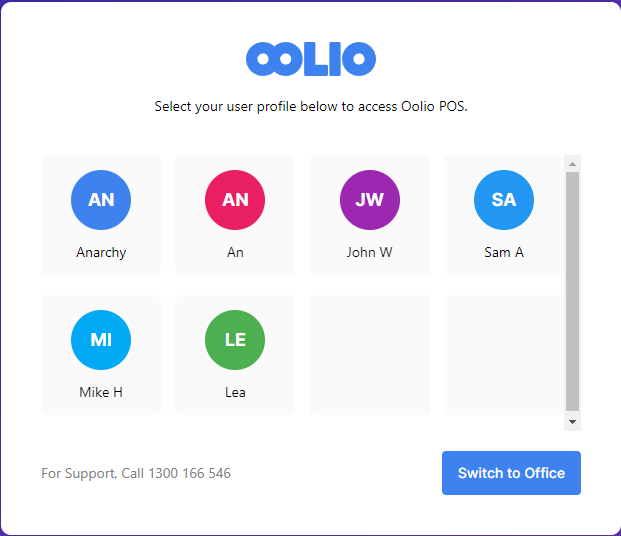Log in via John W name
Image resolution: width=621 pixels, height=536 pixels.
point(369,253)
